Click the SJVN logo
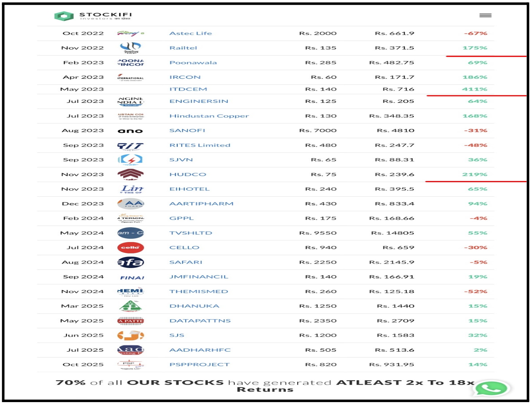532x405 pixels. [x=131, y=160]
